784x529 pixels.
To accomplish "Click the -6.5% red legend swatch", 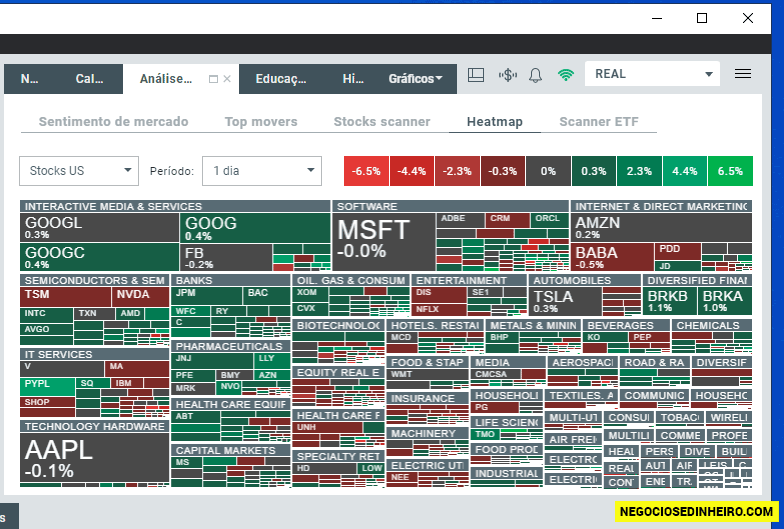I will click(366, 171).
